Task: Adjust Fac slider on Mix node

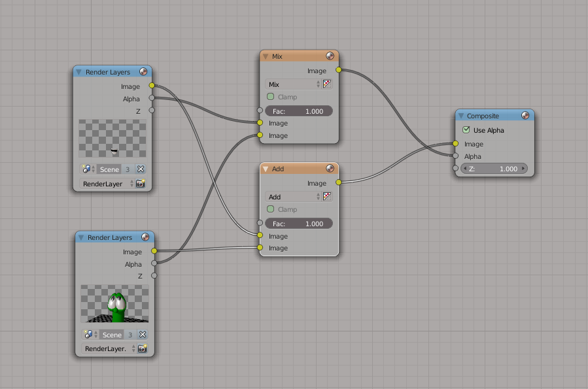Action: click(299, 111)
